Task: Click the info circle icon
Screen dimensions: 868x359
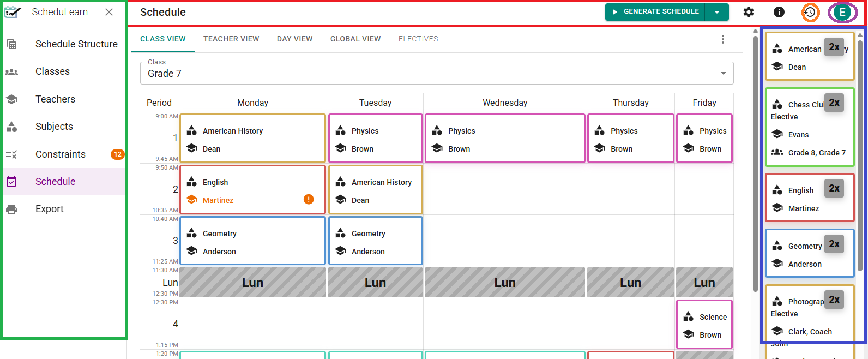Action: (x=779, y=12)
